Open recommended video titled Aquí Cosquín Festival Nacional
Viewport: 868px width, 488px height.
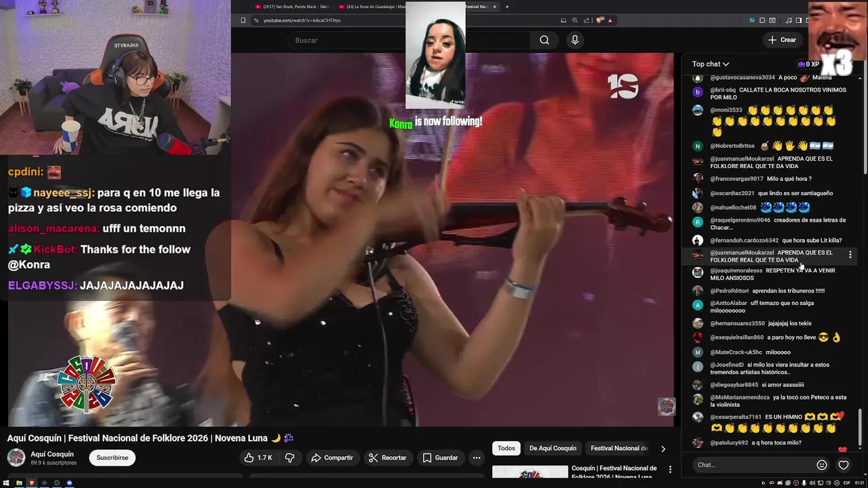click(x=614, y=472)
